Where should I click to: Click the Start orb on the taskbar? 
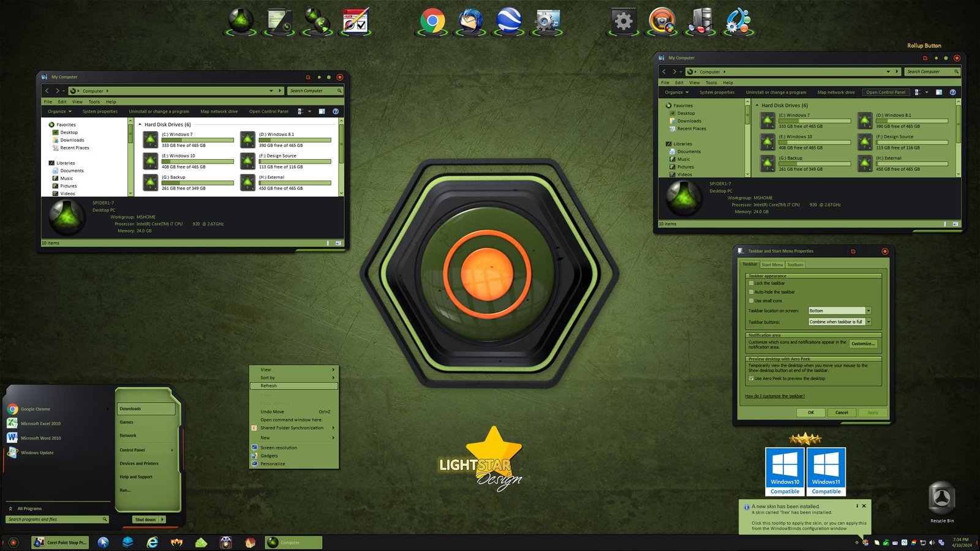point(13,542)
